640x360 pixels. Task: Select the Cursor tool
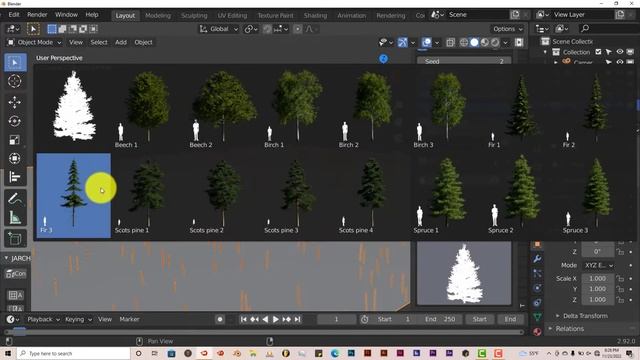pos(15,81)
